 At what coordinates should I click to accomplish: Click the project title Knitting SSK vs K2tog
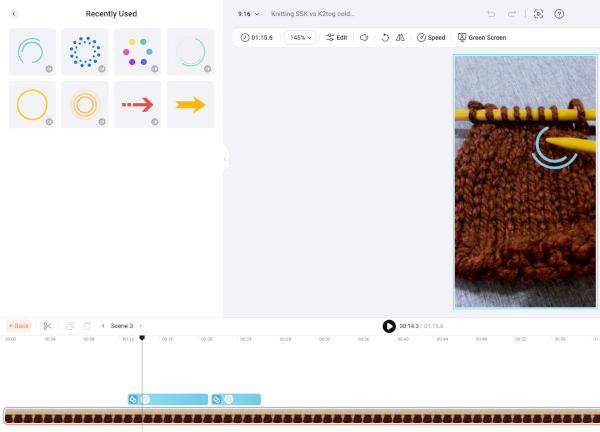[312, 14]
